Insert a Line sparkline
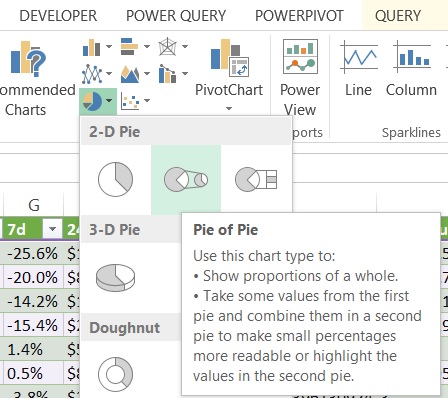This screenshot has width=448, height=398. 358,69
